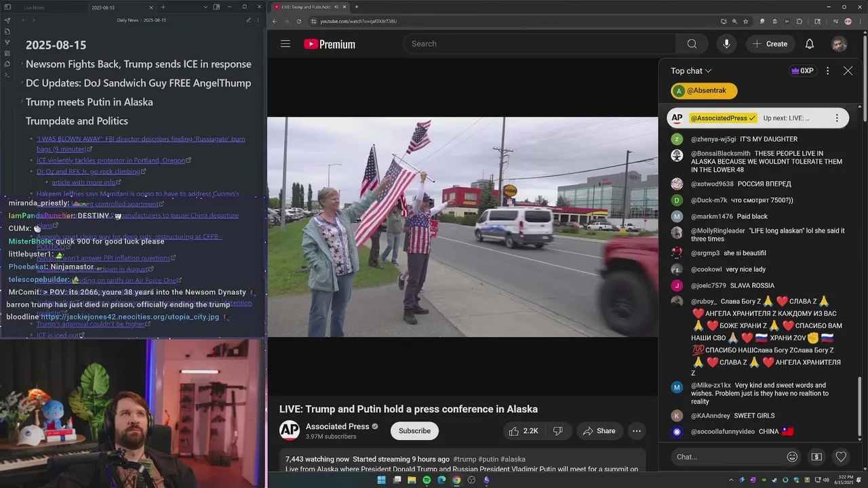
Task: Go to YouTube Premium home logo
Action: coord(330,44)
